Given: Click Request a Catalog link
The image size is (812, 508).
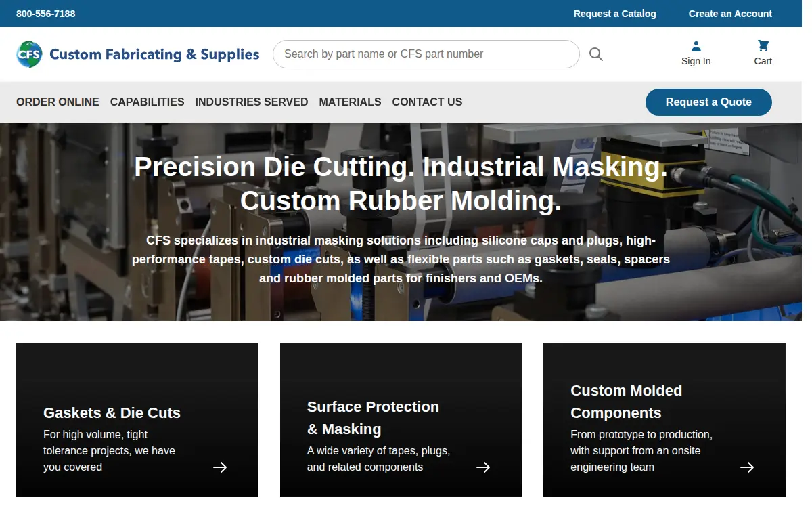Looking at the screenshot, I should pyautogui.click(x=615, y=14).
